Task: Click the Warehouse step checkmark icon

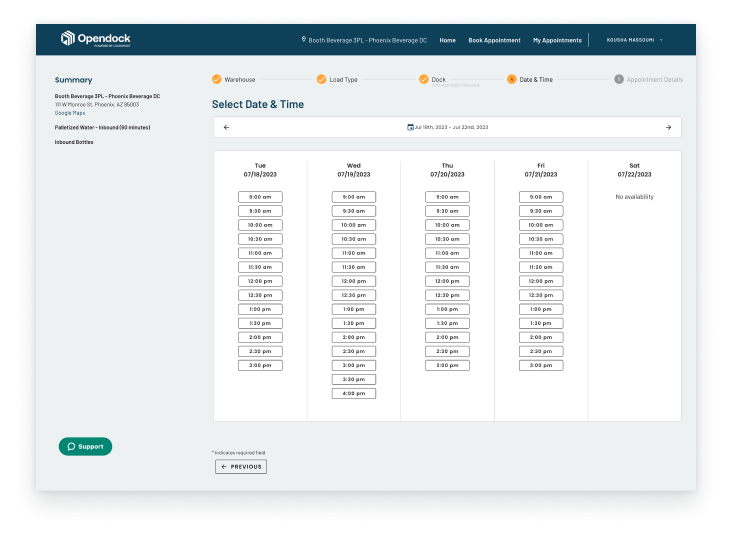Action: pyautogui.click(x=217, y=79)
